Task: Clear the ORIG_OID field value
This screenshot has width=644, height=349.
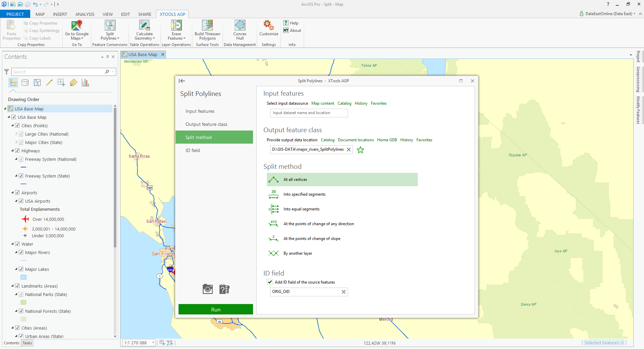Action: pos(344,292)
